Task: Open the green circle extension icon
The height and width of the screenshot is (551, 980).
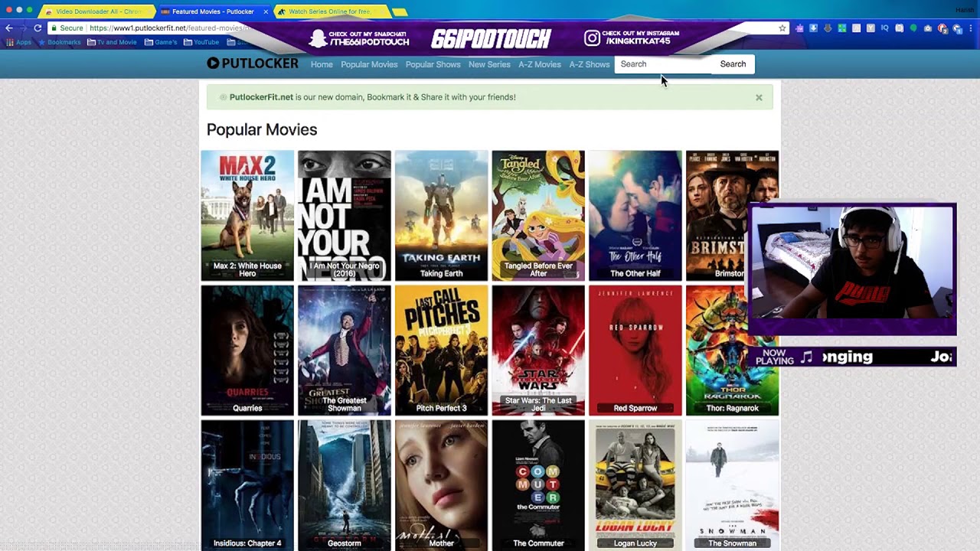Action: tap(913, 28)
